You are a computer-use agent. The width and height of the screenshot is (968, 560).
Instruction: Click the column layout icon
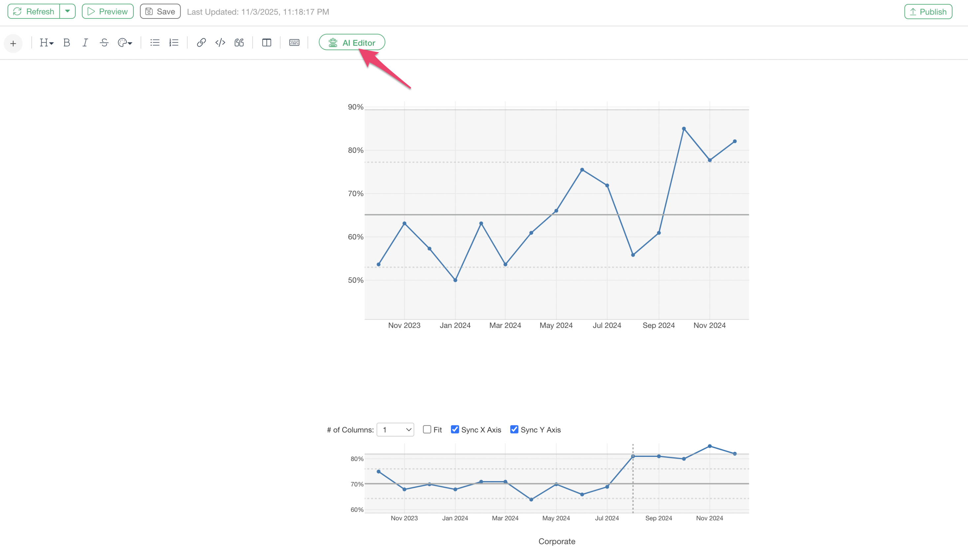266,43
